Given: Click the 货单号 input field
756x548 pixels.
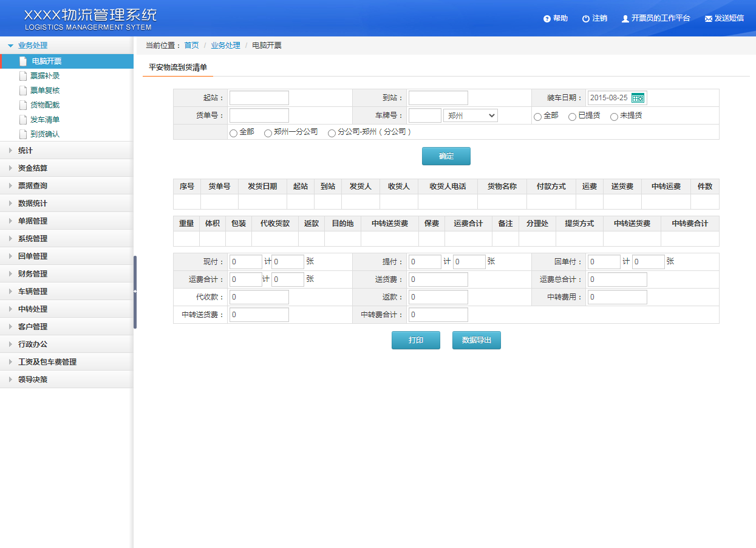Looking at the screenshot, I should click(x=259, y=115).
